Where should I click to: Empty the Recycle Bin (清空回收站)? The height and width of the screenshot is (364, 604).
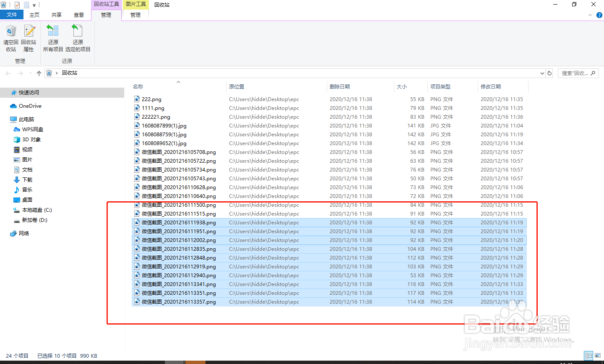click(11, 38)
